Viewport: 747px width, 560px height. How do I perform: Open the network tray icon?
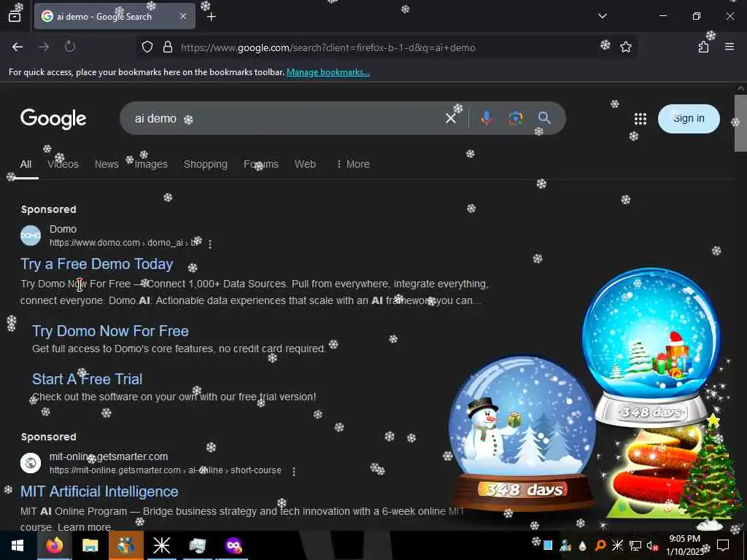pos(635,545)
